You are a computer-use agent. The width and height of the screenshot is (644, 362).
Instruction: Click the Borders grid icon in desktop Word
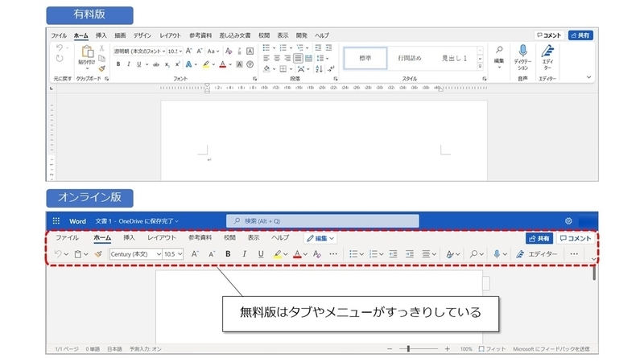(283, 69)
